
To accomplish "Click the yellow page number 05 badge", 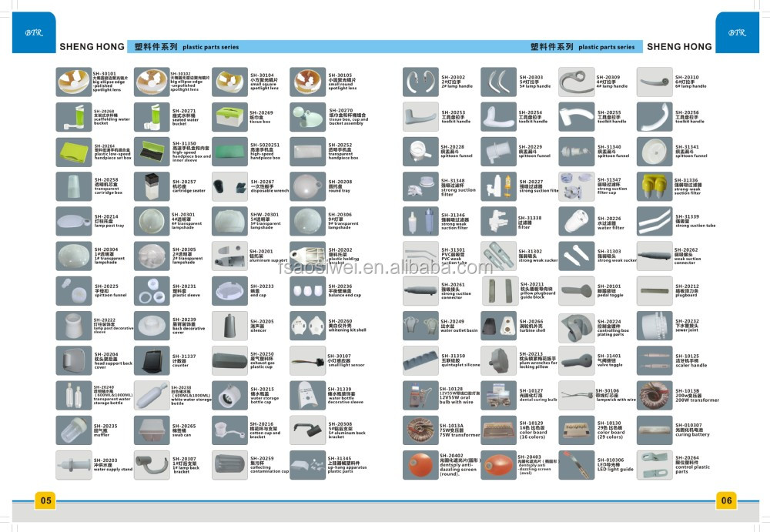I will coord(45,500).
